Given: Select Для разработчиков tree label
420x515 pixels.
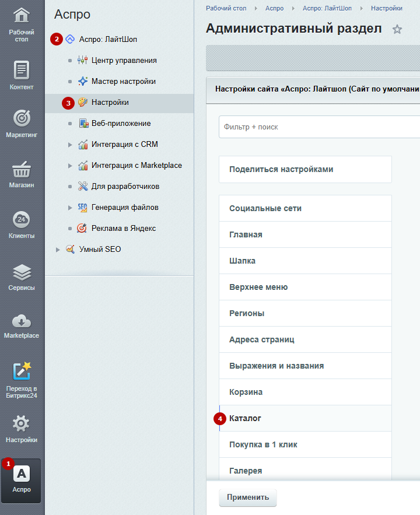Looking at the screenshot, I should click(125, 187).
